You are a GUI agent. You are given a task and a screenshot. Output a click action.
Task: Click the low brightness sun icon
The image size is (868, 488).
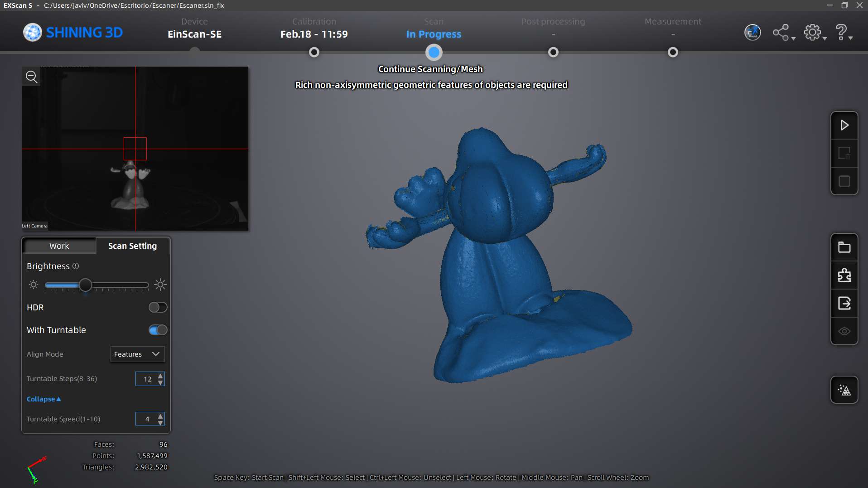(34, 285)
